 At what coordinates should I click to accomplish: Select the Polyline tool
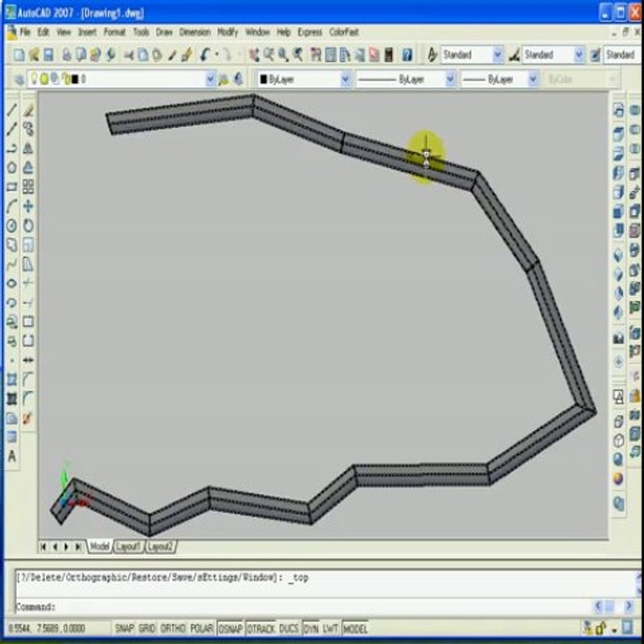point(12,148)
